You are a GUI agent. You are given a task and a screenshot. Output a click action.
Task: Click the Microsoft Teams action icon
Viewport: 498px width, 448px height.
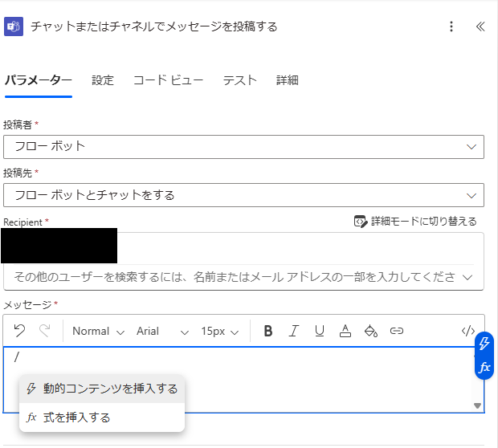click(x=14, y=26)
